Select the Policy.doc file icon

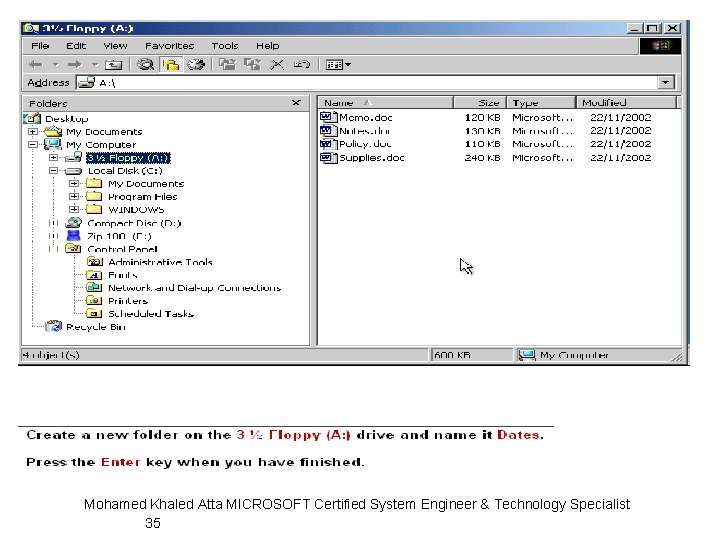(x=328, y=144)
